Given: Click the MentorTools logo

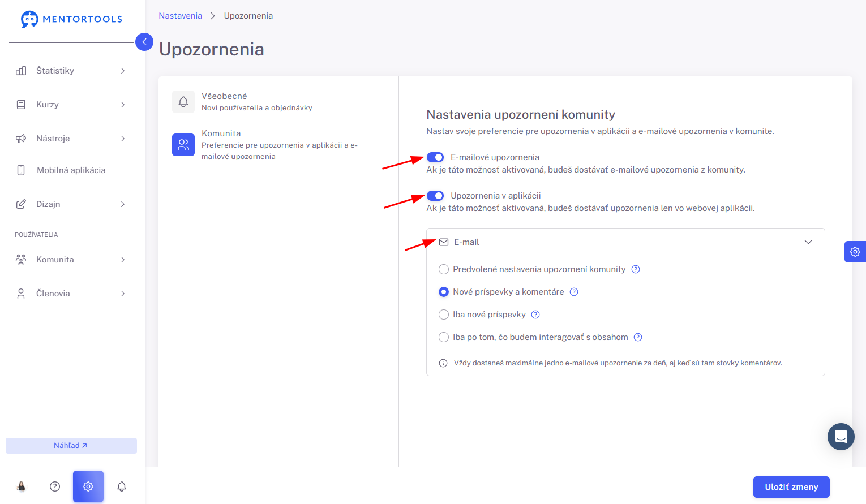Looking at the screenshot, I should pyautogui.click(x=71, y=19).
